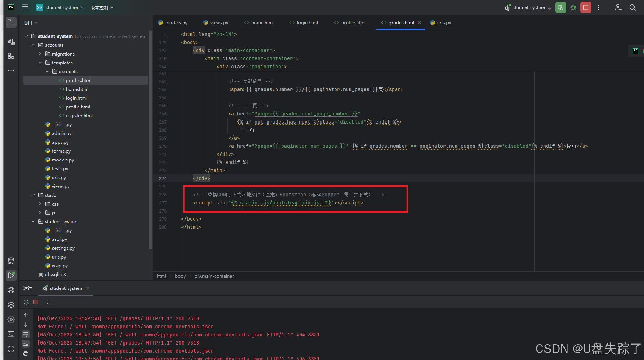The height and width of the screenshot is (360, 644).
Task: Switch to the urls.py editor tab
Action: pos(440,22)
